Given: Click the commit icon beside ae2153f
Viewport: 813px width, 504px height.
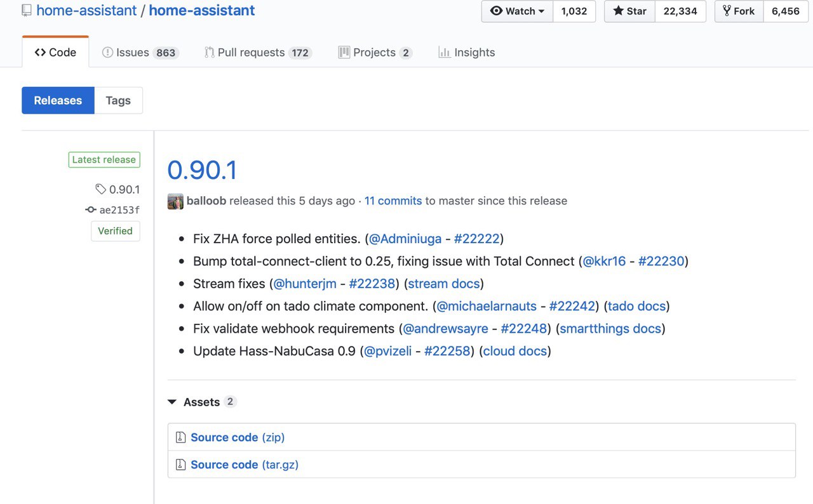Looking at the screenshot, I should pos(91,210).
